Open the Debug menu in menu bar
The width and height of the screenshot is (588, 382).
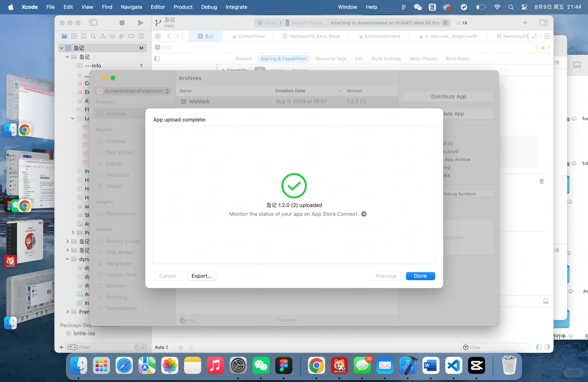[x=209, y=7]
